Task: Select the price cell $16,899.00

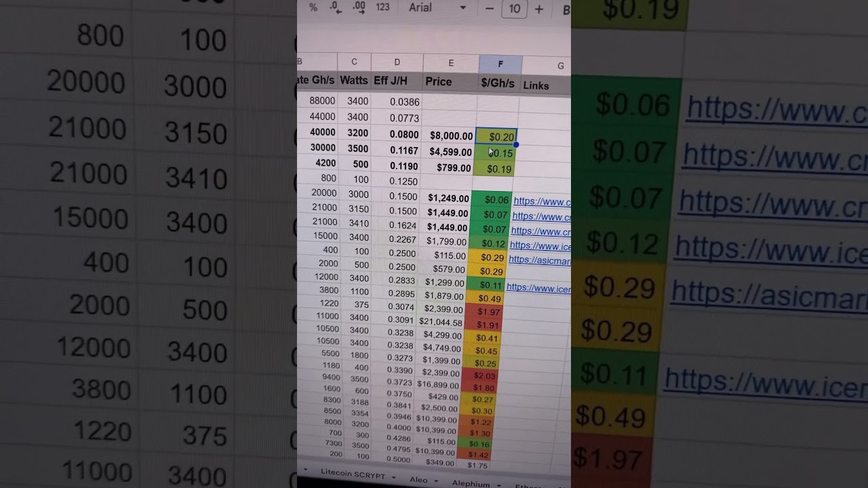Action: tap(438, 384)
